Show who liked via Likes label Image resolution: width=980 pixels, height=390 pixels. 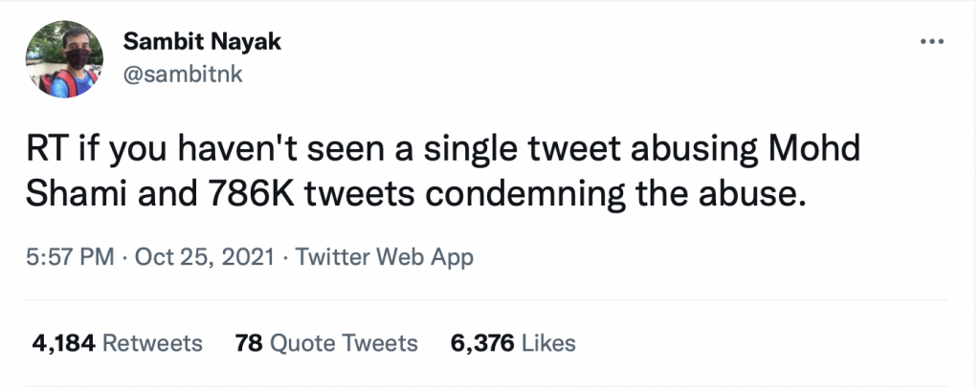coord(549,342)
